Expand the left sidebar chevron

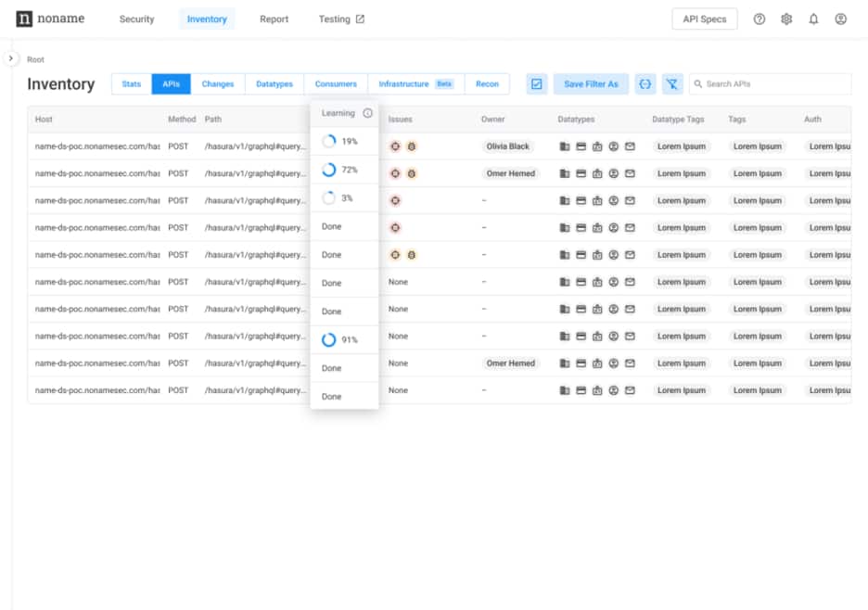point(11,58)
